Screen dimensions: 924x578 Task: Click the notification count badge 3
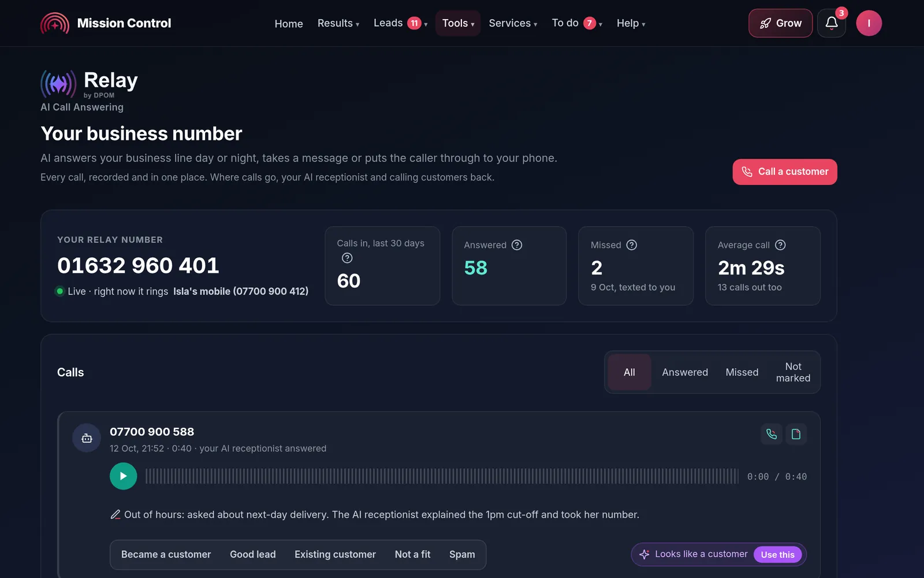(841, 13)
